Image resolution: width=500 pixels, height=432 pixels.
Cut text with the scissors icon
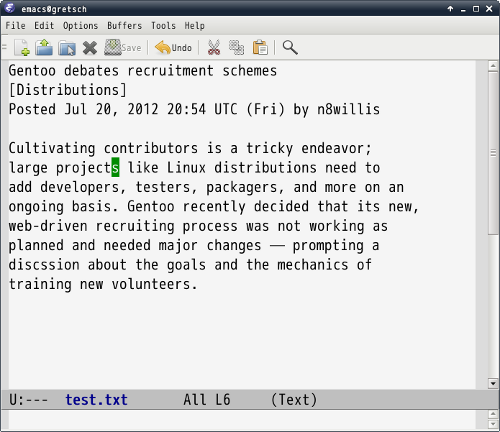pos(214,47)
